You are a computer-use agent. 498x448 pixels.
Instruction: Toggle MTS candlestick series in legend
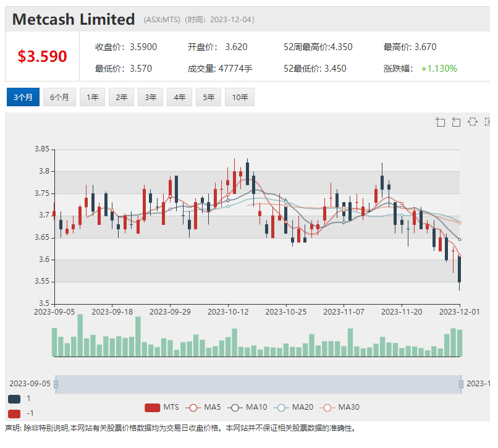(162, 407)
